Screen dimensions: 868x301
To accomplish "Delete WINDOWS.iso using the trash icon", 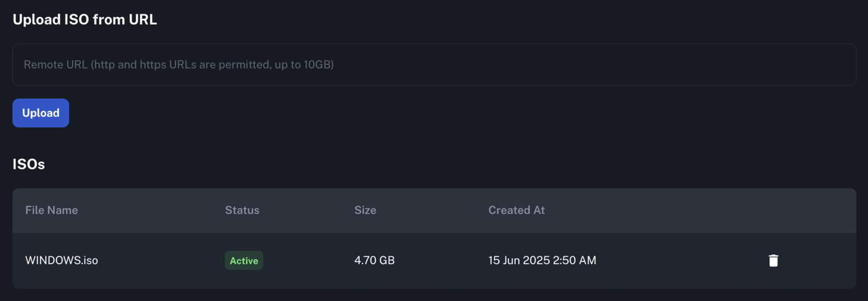I will pyautogui.click(x=773, y=261).
